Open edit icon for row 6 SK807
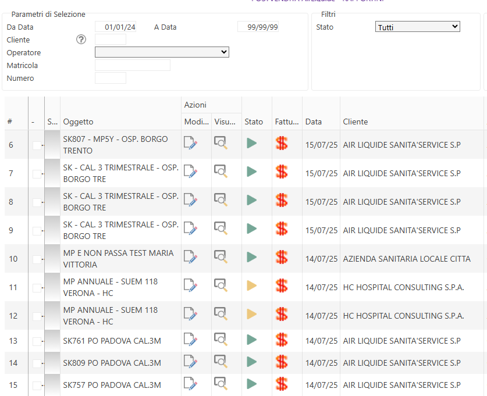The width and height of the screenshot is (487, 396). 190,143
